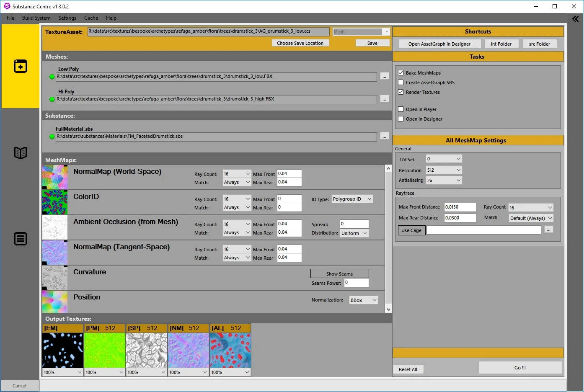Select the Ambient Occlusion map thumbnail
584x392 pixels.
click(55, 227)
